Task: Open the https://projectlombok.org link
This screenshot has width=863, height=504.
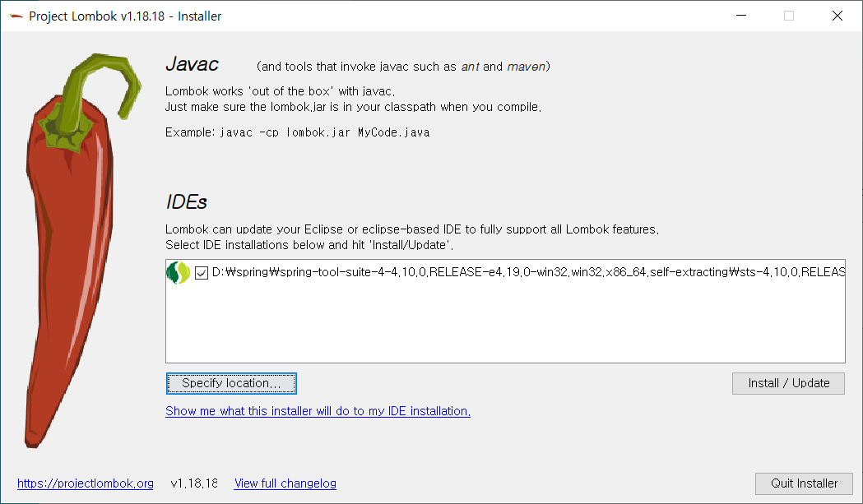Action: (x=86, y=483)
